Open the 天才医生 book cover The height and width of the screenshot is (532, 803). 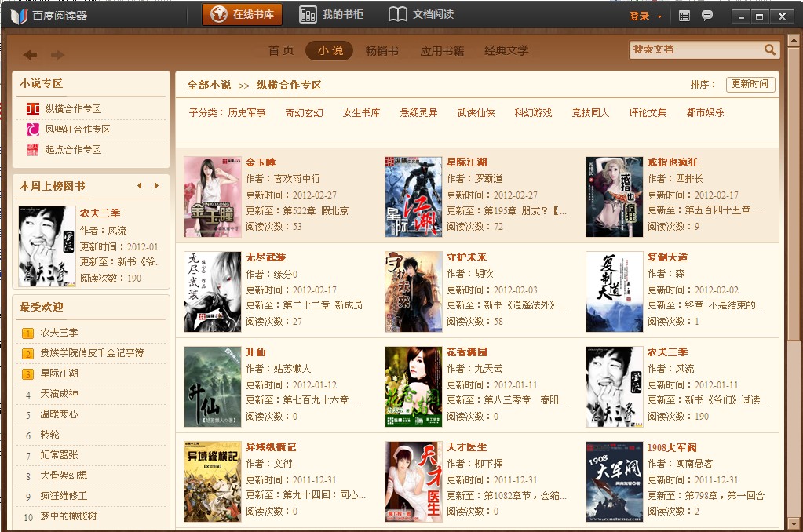pos(414,482)
